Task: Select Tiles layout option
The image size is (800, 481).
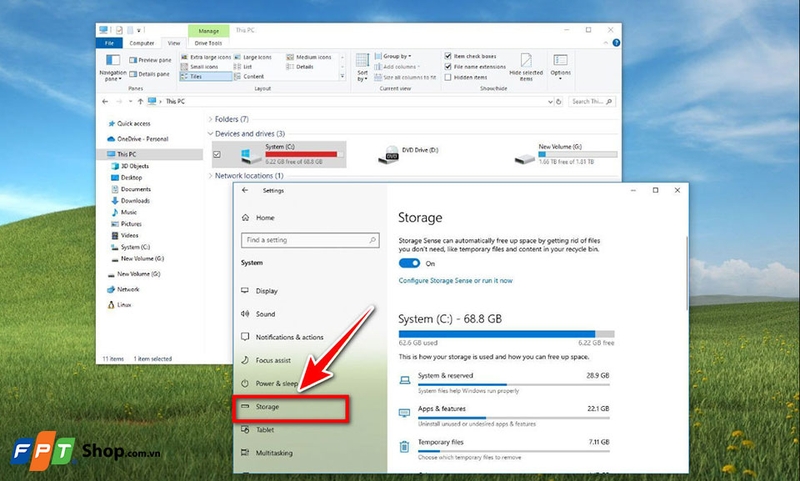Action: coord(206,77)
